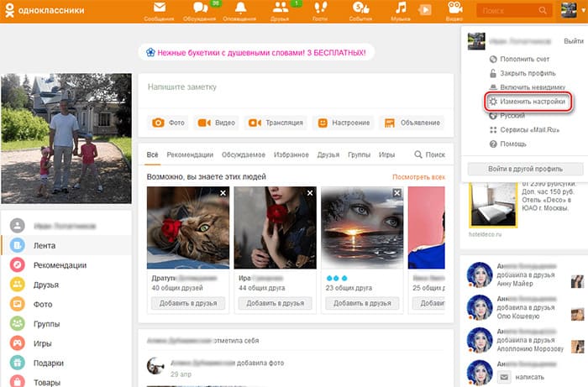This screenshot has width=588, height=387.
Task: Add Ира with 44 общих друга as friend
Action: 276,303
